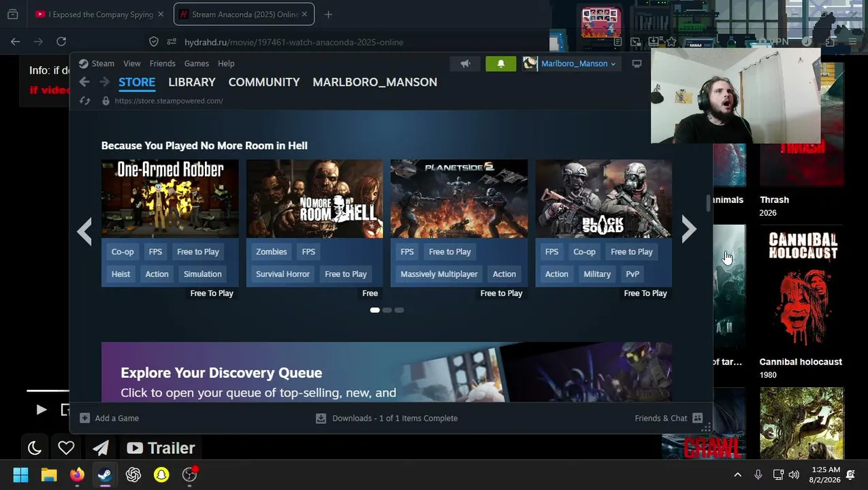The image size is (868, 490).
Task: Open the Help menu in Steam
Action: pos(226,63)
